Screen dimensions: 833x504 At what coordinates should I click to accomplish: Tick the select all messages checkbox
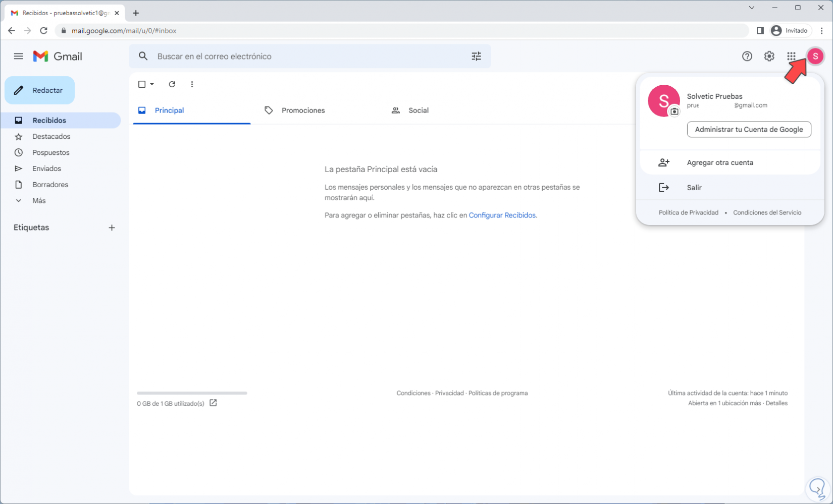tap(142, 84)
